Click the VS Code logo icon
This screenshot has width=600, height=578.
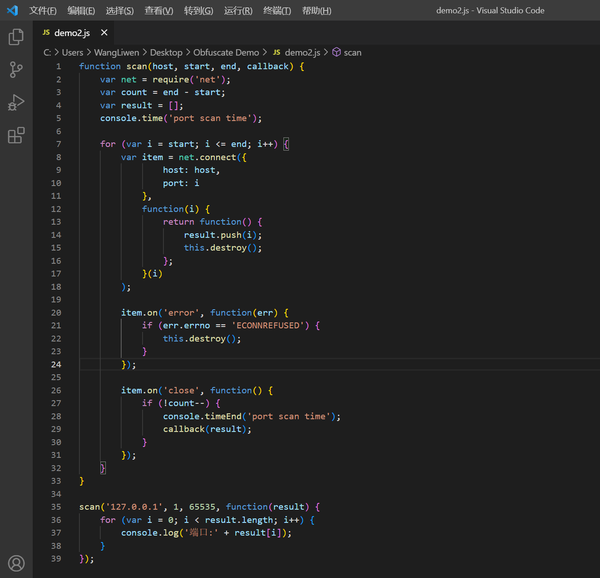13,10
